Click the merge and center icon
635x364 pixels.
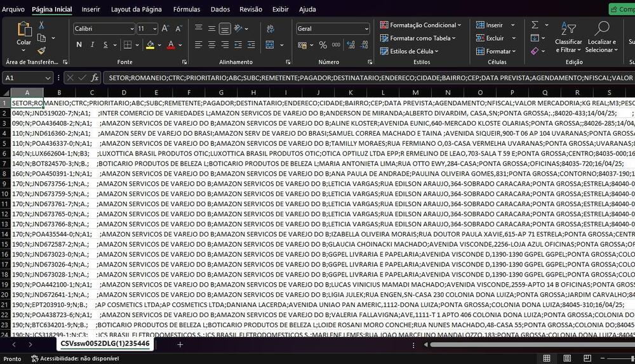[270, 44]
